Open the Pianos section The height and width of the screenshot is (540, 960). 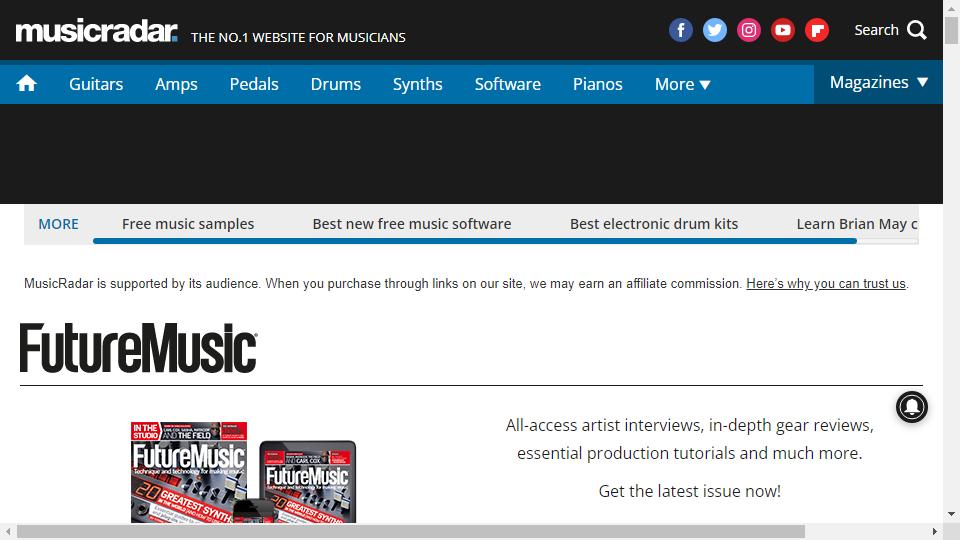tap(598, 84)
